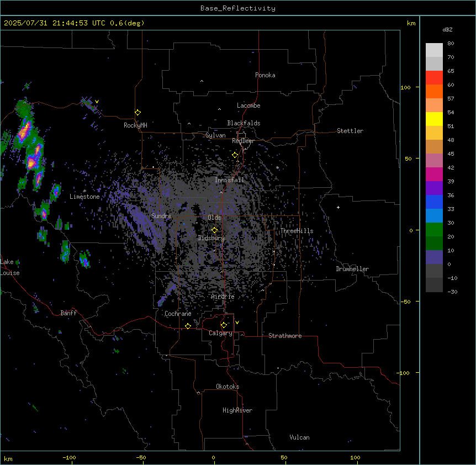Click the Didsbury city label
This screenshot has height=465, width=476.
pos(211,238)
